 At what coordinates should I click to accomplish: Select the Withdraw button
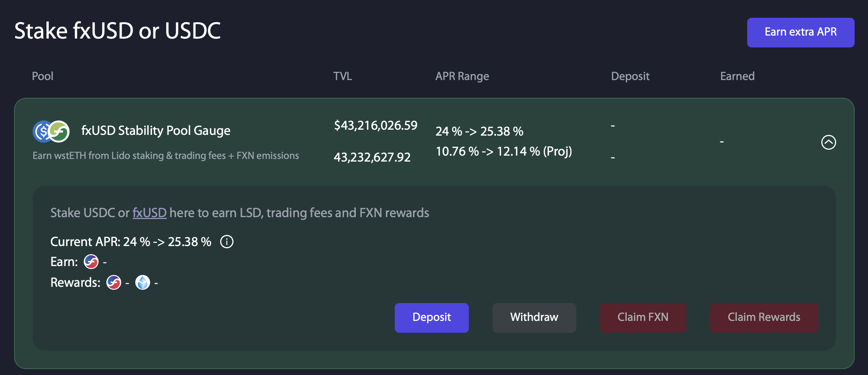click(534, 318)
